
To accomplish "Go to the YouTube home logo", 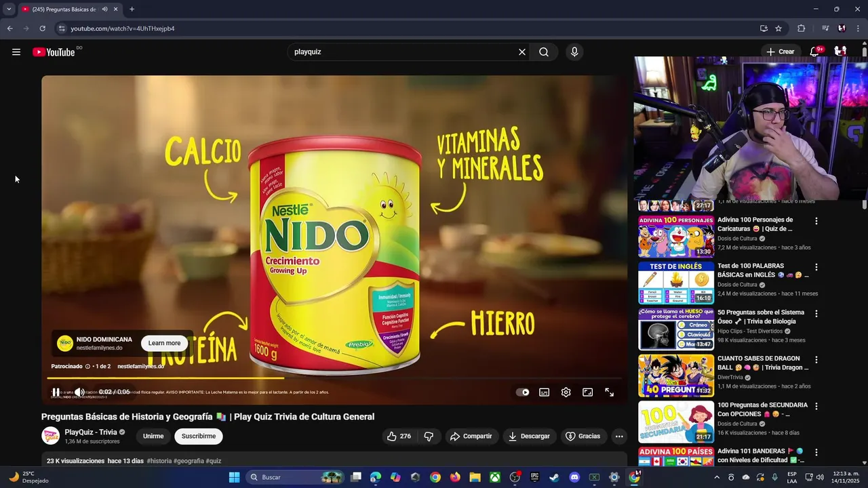I will (54, 52).
